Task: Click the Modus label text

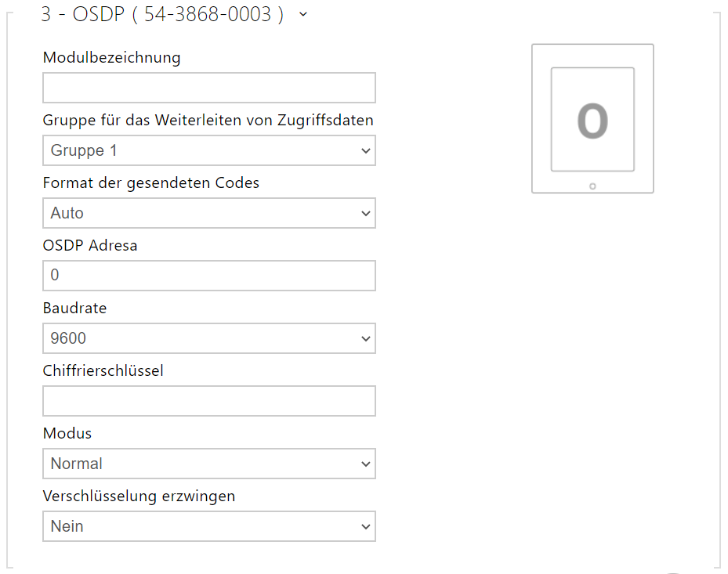Action: (x=67, y=433)
